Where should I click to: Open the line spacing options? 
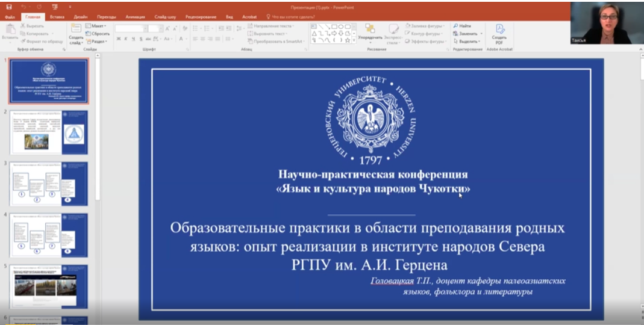coord(240,28)
